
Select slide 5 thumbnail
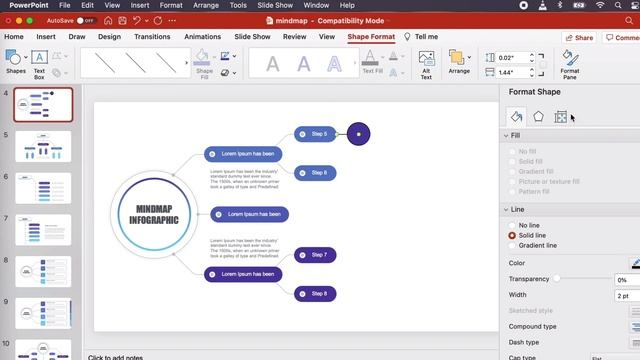click(43, 147)
